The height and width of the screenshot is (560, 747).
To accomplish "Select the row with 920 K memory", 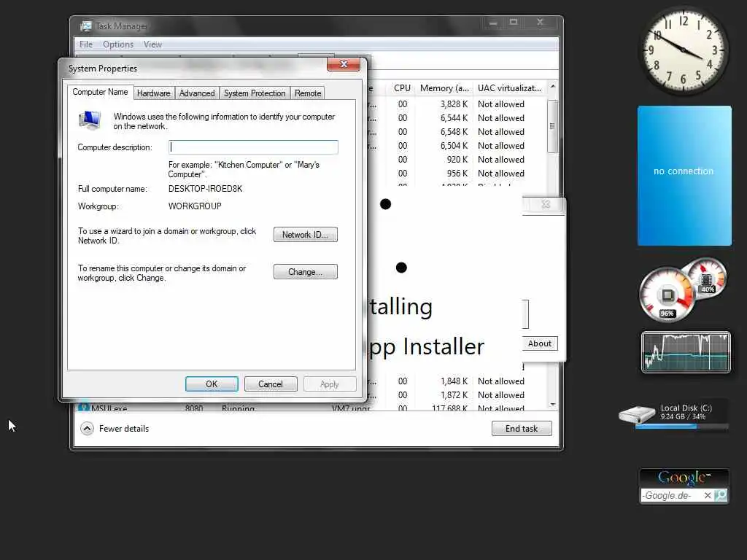I will 457,159.
